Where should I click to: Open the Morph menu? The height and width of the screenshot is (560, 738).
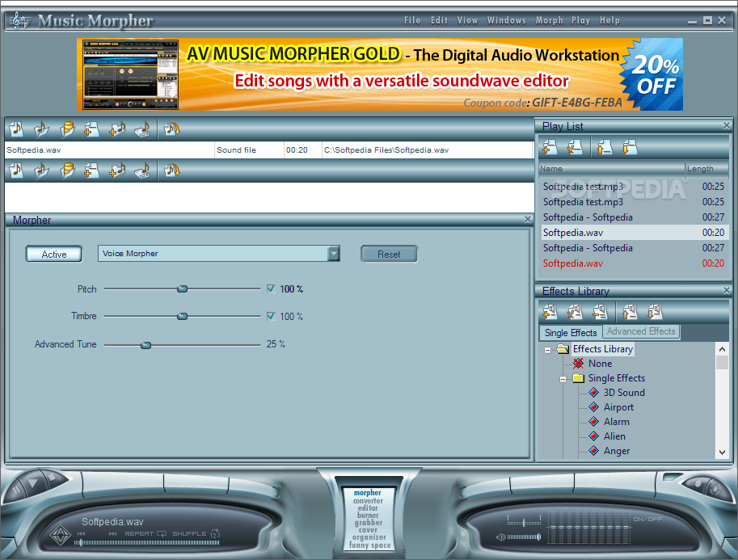point(549,20)
